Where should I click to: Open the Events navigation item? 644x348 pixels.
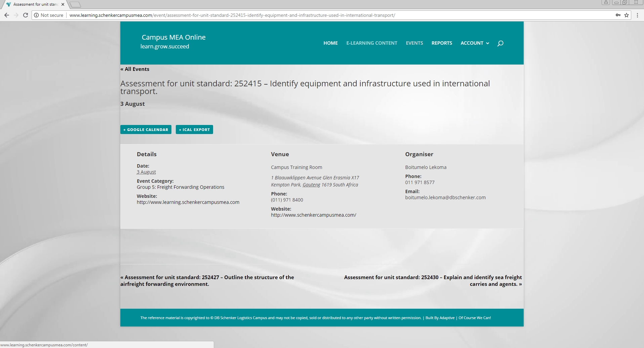point(414,43)
